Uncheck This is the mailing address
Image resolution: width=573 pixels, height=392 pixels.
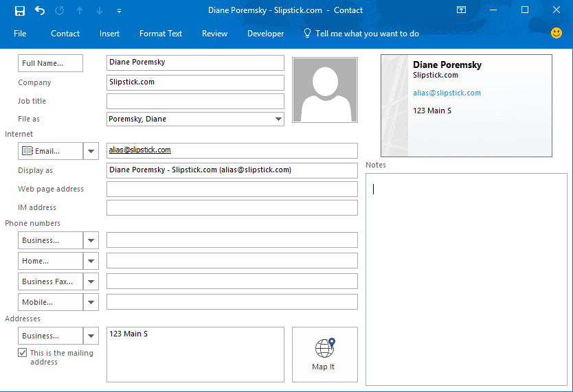22,353
